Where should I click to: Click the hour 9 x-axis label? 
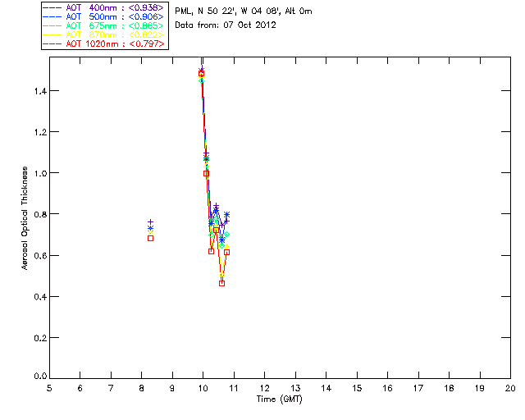click(x=172, y=388)
